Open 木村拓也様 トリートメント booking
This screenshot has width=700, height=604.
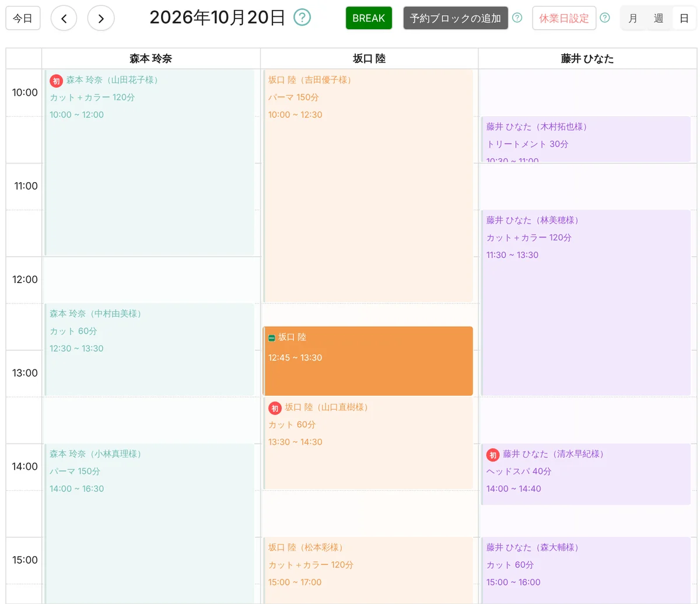click(x=586, y=139)
